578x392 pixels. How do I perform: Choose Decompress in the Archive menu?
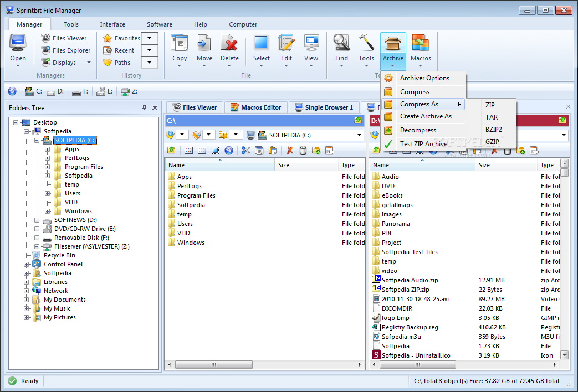(423, 130)
